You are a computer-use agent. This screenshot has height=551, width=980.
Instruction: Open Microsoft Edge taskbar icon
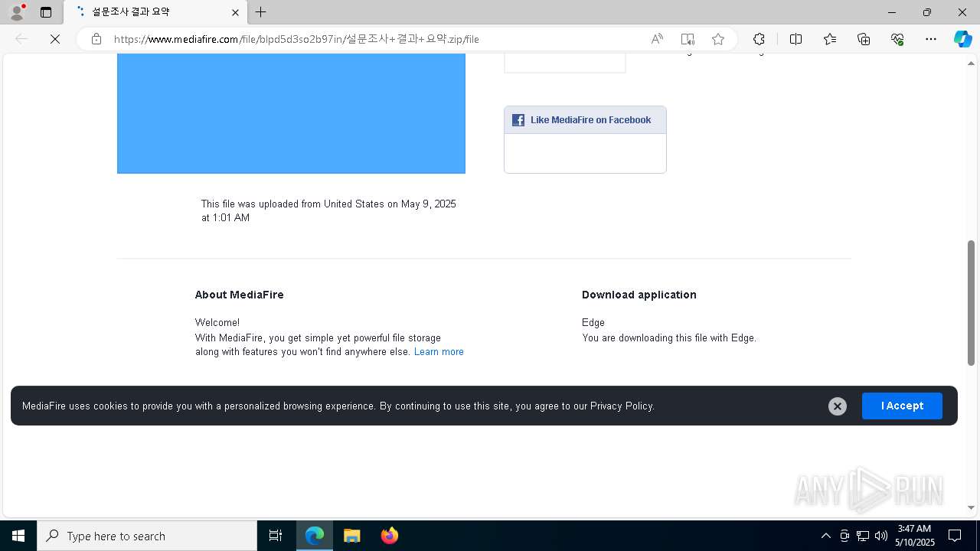pyautogui.click(x=315, y=536)
